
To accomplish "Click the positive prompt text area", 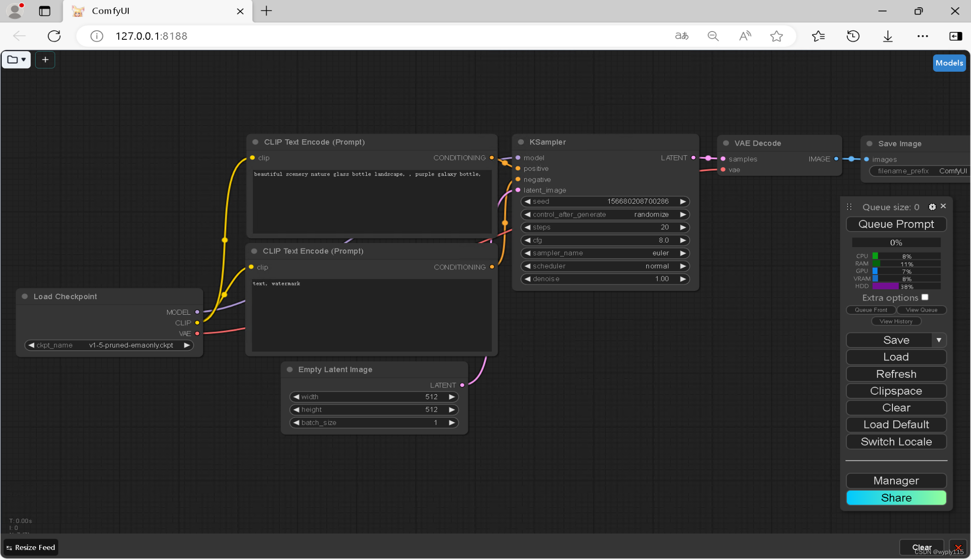I will (x=372, y=201).
